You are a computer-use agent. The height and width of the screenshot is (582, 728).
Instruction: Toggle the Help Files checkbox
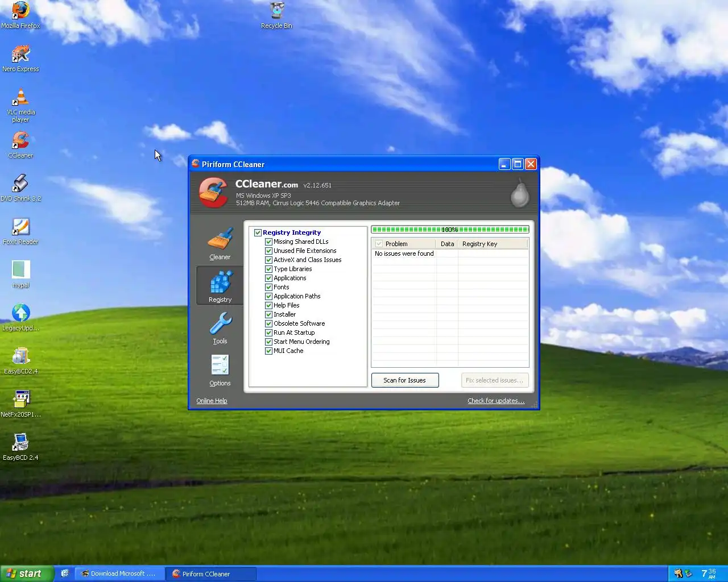(268, 305)
